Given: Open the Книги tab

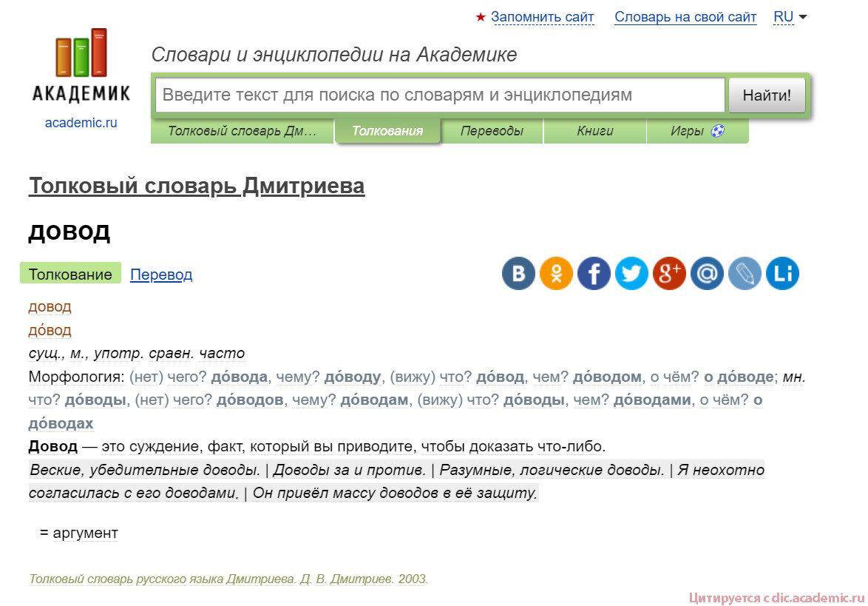Looking at the screenshot, I should 595,131.
